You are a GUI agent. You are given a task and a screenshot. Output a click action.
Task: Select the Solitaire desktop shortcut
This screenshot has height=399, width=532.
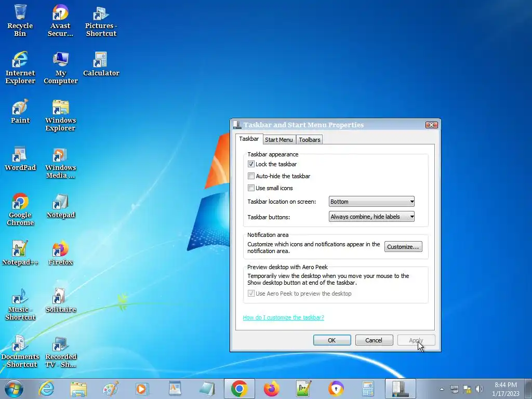tap(60, 301)
